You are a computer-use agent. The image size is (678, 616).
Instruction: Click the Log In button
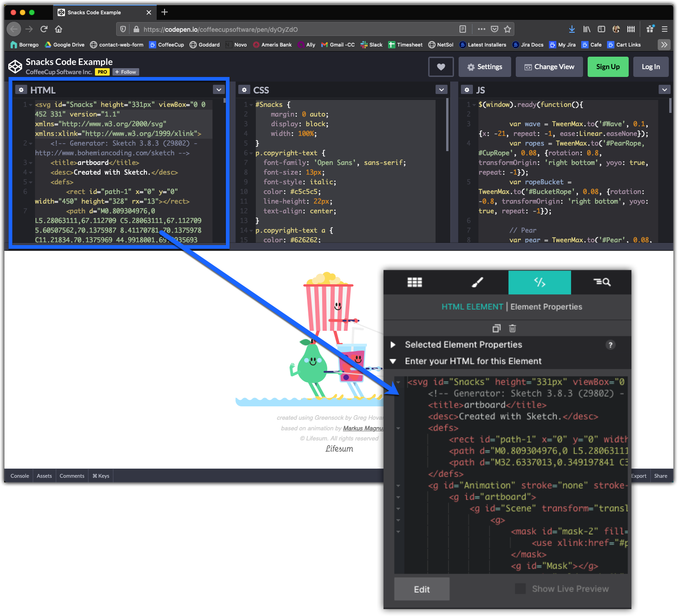click(x=651, y=67)
